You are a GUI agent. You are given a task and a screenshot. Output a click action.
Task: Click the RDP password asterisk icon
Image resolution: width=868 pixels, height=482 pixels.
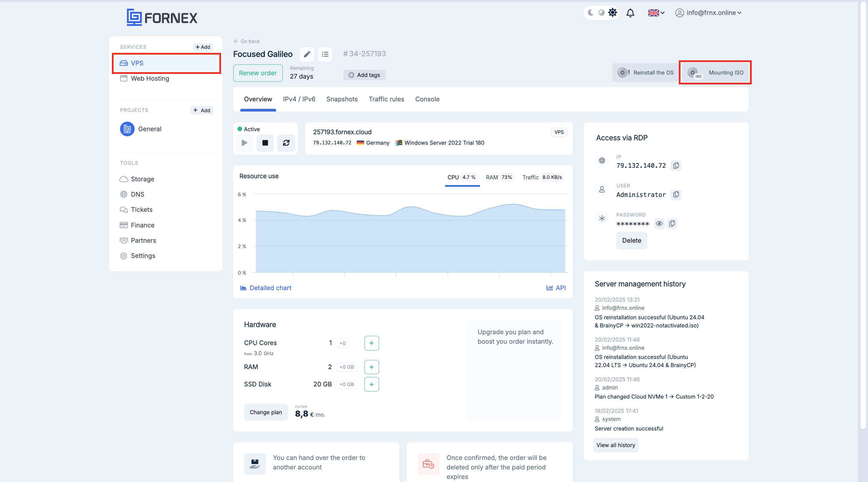(602, 219)
